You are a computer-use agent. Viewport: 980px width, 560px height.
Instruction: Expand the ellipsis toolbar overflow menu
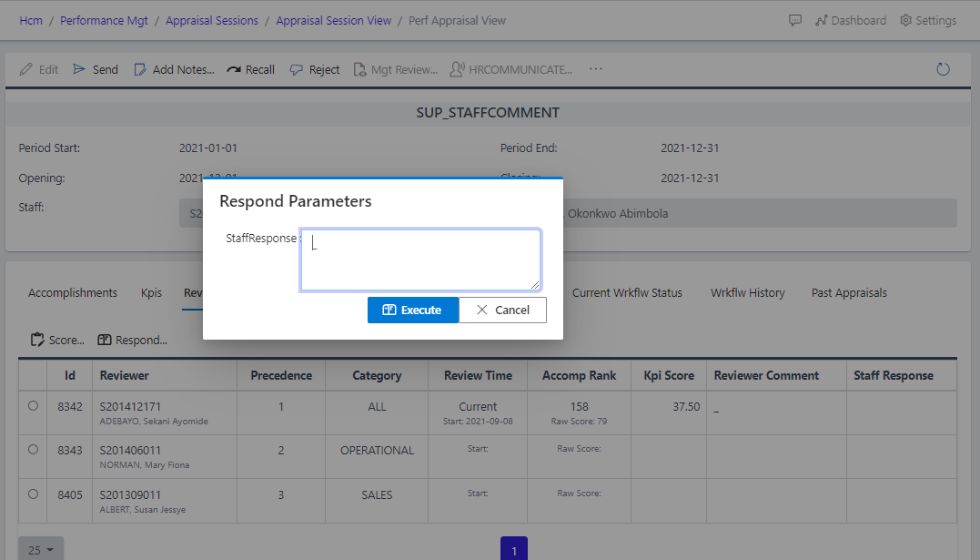click(595, 68)
